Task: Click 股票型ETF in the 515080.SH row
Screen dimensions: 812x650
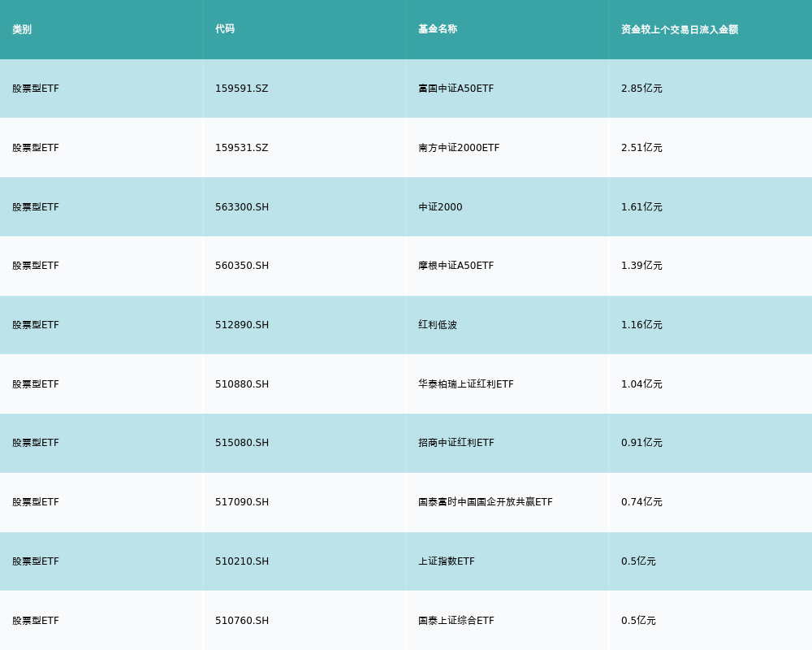Action: pos(36,443)
